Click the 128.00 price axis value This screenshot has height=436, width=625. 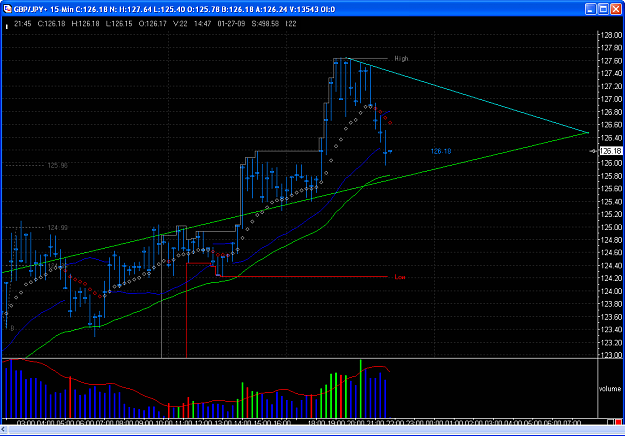[612, 35]
